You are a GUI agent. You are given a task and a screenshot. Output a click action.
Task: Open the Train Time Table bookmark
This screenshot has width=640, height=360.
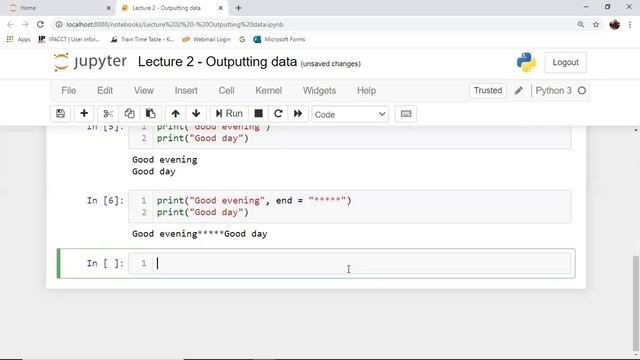(x=142, y=39)
